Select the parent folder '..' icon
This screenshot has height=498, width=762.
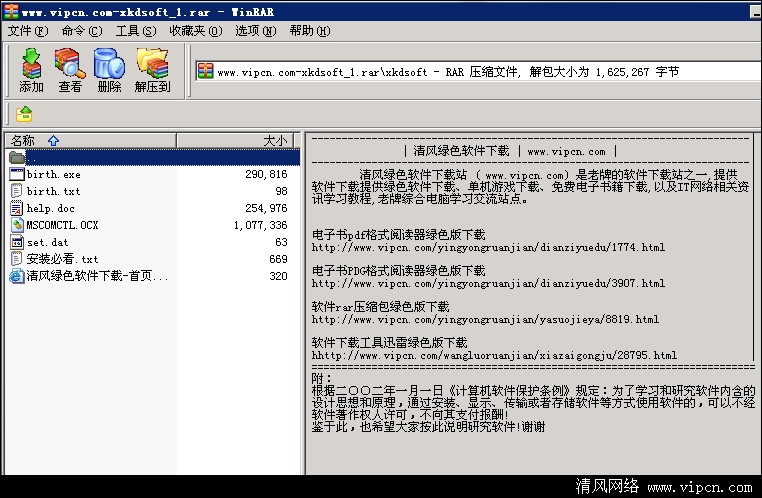pos(17,157)
